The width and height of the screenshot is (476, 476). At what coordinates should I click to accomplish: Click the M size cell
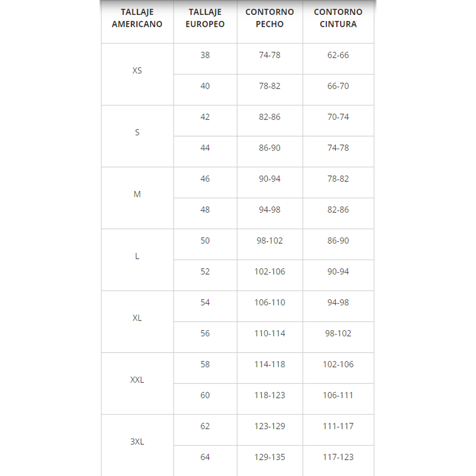tap(137, 194)
